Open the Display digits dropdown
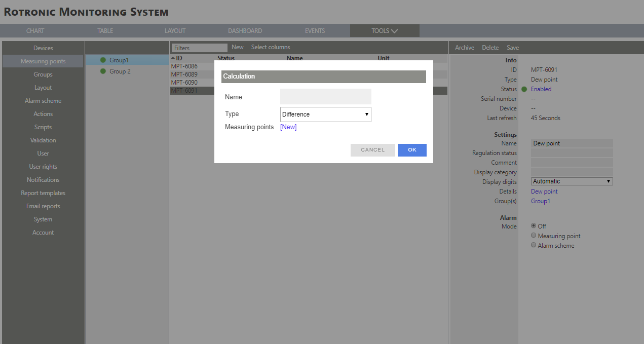Image resolution: width=644 pixels, height=344 pixels. pos(572,181)
